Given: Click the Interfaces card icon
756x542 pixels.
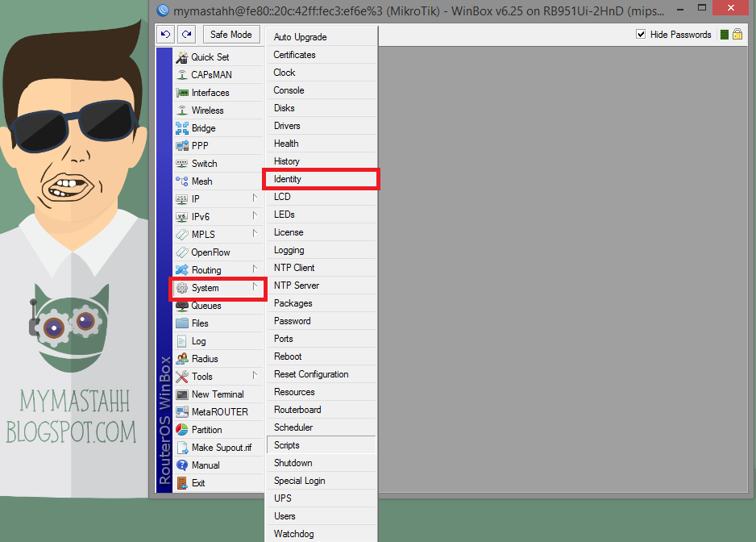Looking at the screenshot, I should point(182,93).
